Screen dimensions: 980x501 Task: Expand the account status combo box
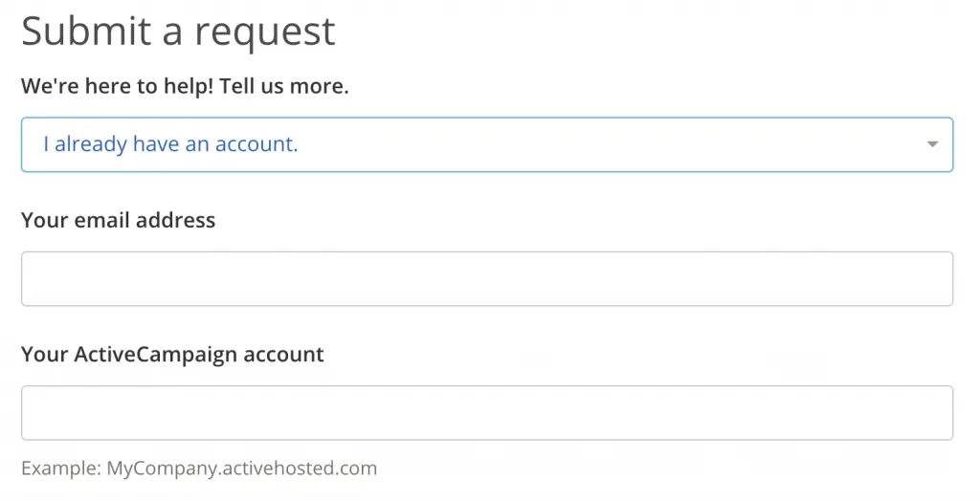click(486, 144)
